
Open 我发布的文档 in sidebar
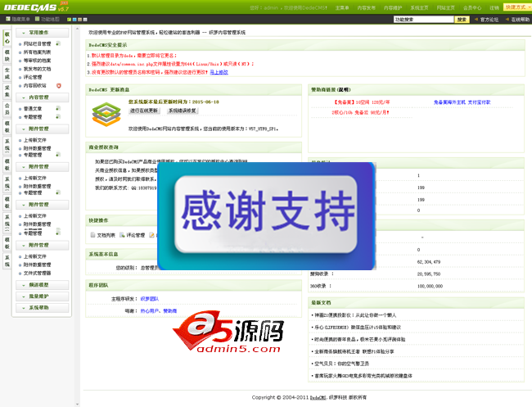pos(38,69)
